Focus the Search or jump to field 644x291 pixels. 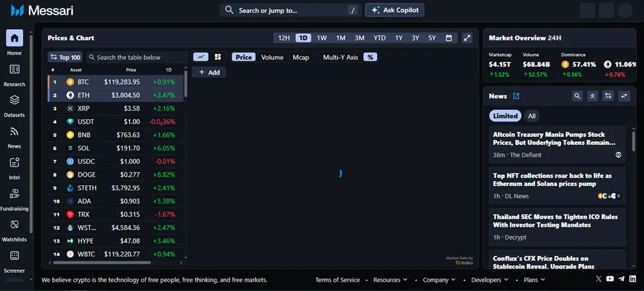[290, 11]
